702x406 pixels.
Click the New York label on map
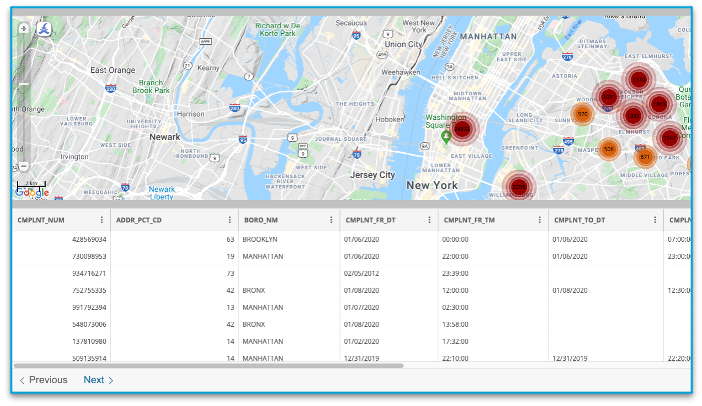pos(432,185)
